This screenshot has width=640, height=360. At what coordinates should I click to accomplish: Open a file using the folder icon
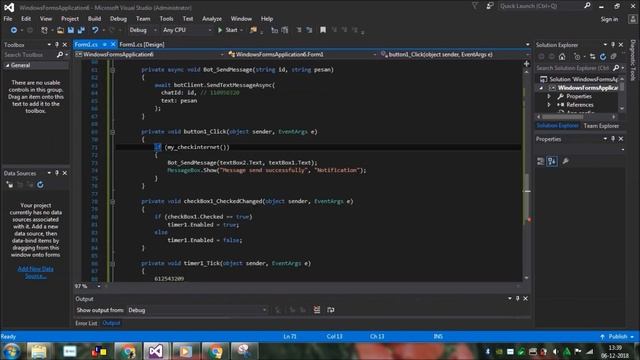tap(60, 30)
